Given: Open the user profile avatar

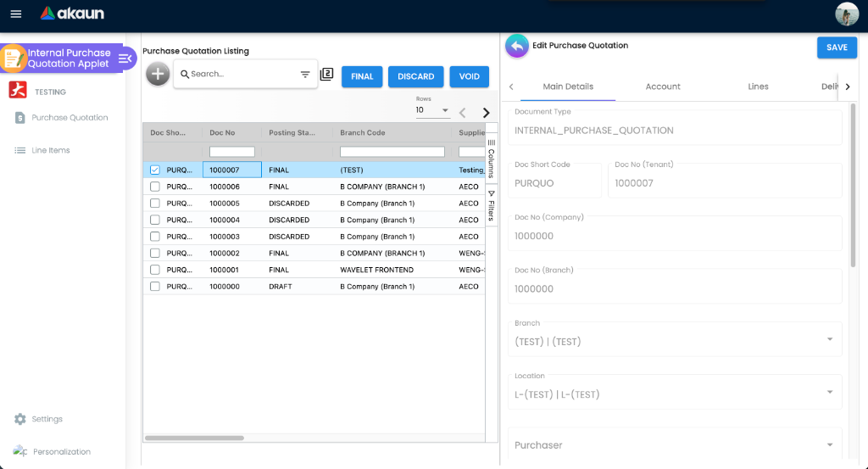Looking at the screenshot, I should (x=847, y=14).
